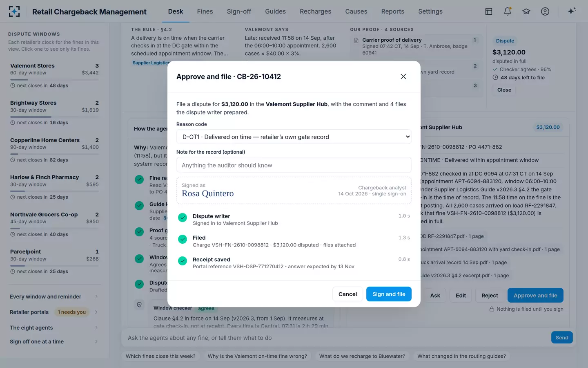Open the Recharges tab
Image resolution: width=588 pixels, height=368 pixels.
(316, 11)
